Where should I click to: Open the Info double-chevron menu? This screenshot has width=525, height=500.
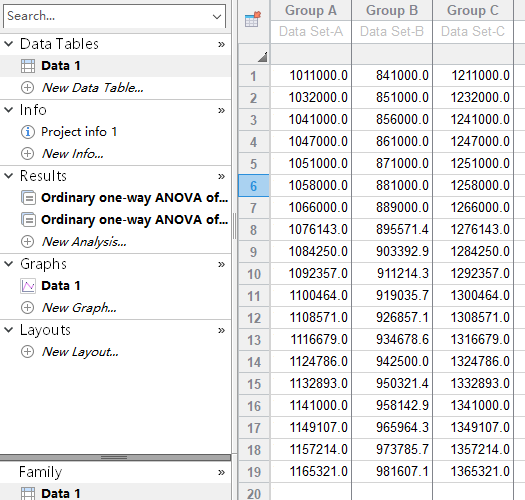(x=221, y=110)
